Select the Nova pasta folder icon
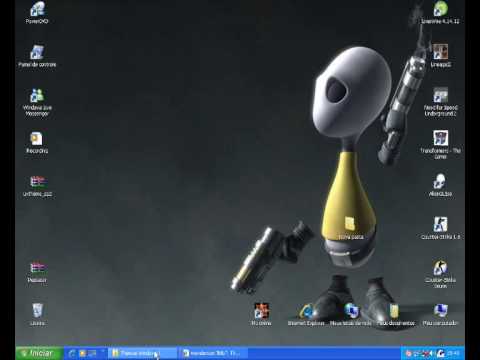The width and height of the screenshot is (480, 360). [x=350, y=228]
